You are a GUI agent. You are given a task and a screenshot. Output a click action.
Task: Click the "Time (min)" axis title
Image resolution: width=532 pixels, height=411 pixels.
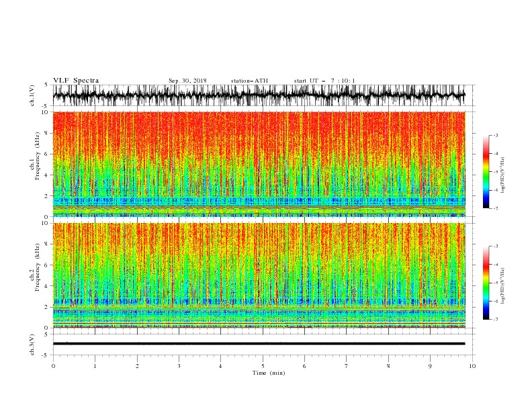[269, 373]
